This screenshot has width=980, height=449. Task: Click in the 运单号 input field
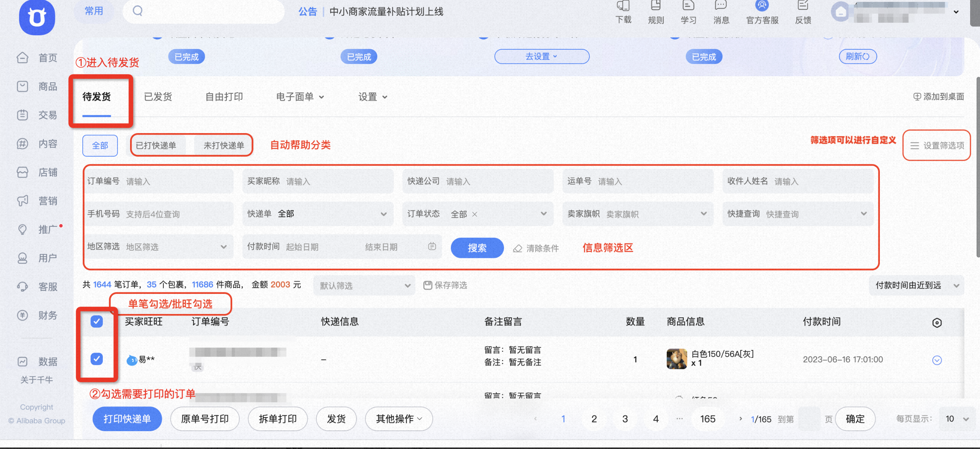pos(638,181)
